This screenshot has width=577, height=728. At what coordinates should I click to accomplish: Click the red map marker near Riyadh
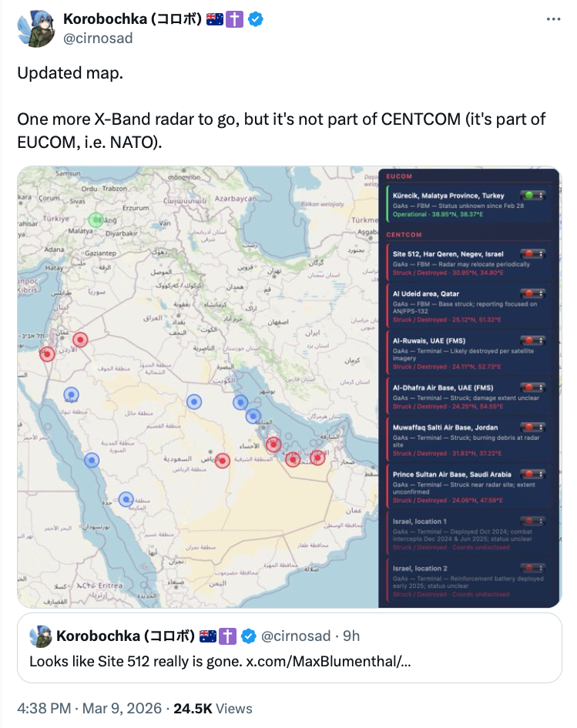[222, 461]
